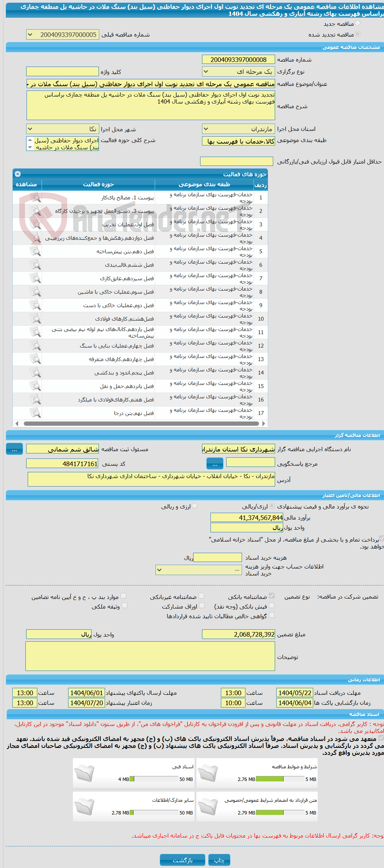The width and height of the screenshot is (384, 868).
Task: Open view icon for row 1 پیوست 1. مصالح پای‌کار
Action: [x=35, y=197]
